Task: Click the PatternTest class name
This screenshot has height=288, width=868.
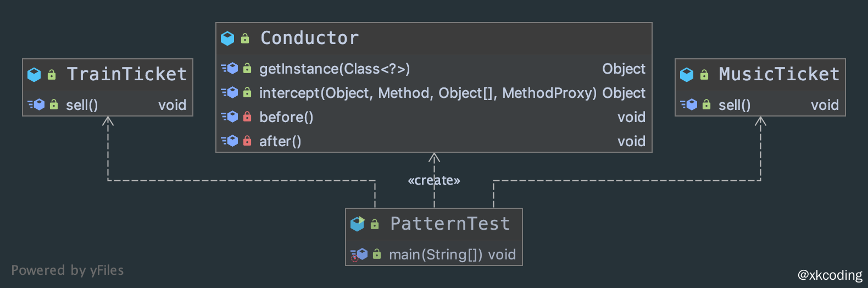Action: pos(450,224)
